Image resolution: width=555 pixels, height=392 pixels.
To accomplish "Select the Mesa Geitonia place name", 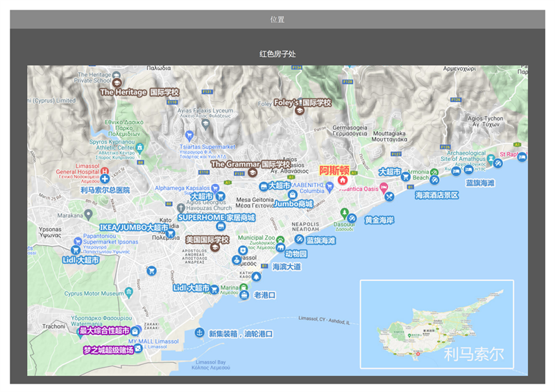I will (255, 200).
